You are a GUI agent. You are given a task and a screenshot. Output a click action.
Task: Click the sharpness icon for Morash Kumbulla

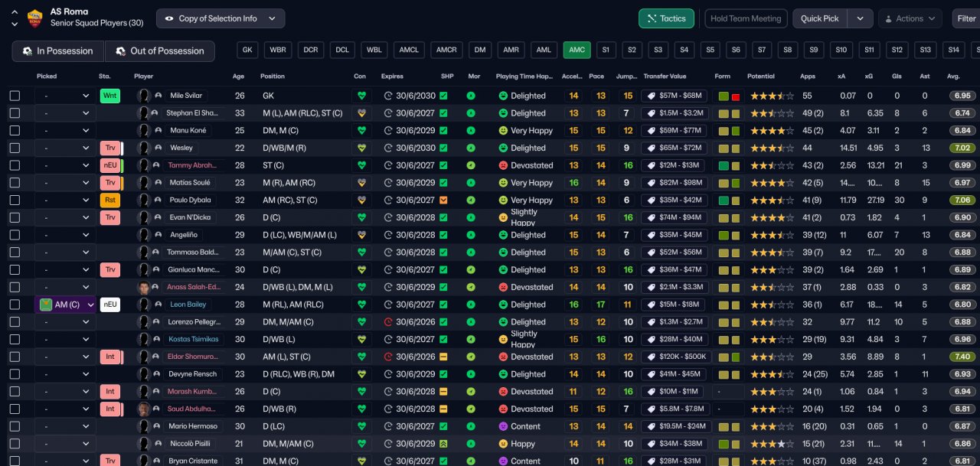(x=443, y=392)
